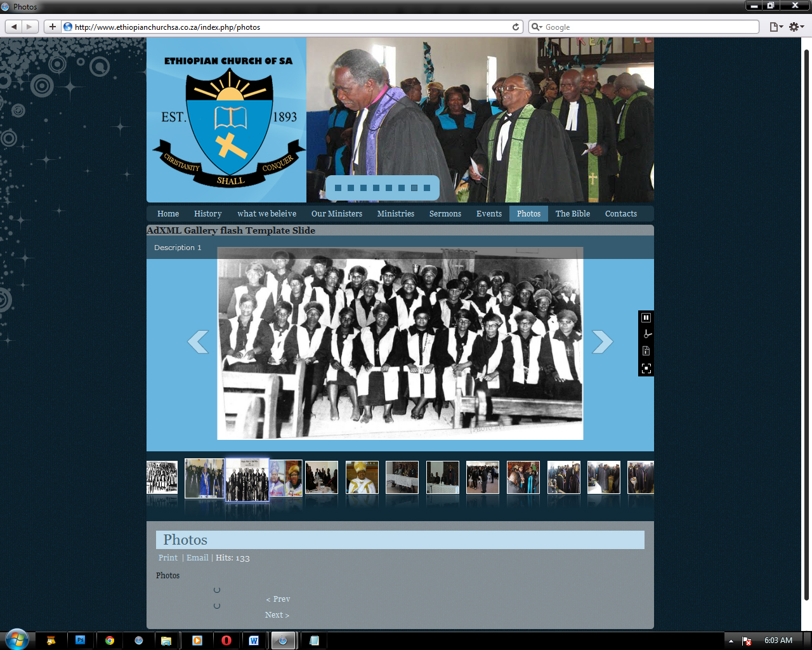Open the Our Ministers menu item
Screen dimensions: 812x650
click(336, 214)
